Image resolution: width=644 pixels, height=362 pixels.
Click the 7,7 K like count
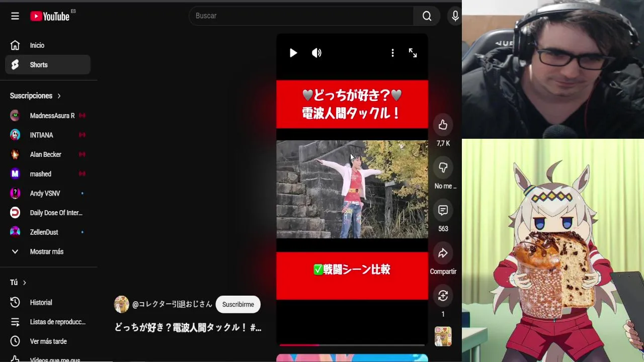tap(443, 144)
